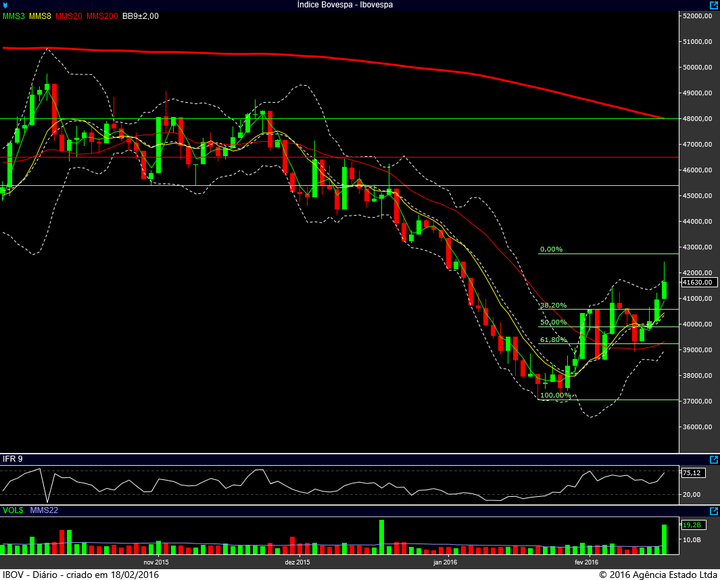Select the 50,00% Fibonacci level label
Viewport: 720px width, 580px height.
click(x=553, y=322)
